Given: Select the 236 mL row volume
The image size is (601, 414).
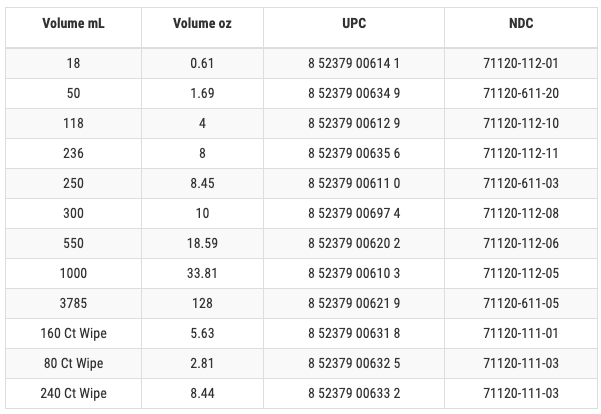Looking at the screenshot, I should (x=73, y=153).
